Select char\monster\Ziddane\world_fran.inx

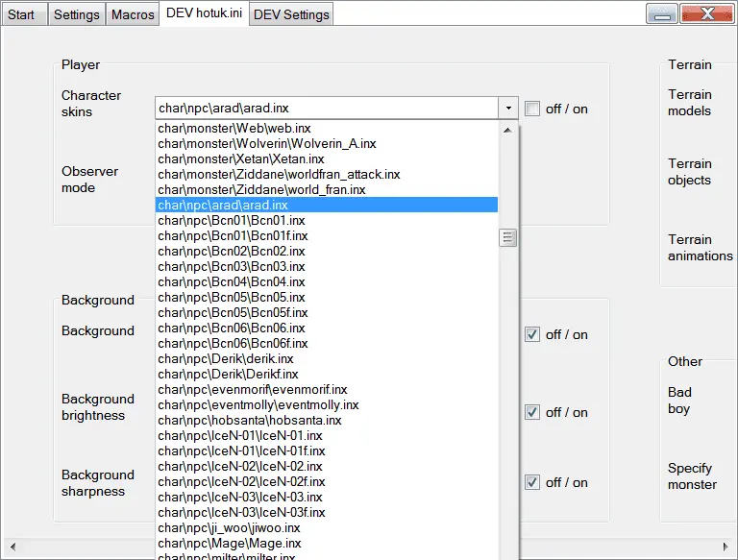pyautogui.click(x=327, y=189)
